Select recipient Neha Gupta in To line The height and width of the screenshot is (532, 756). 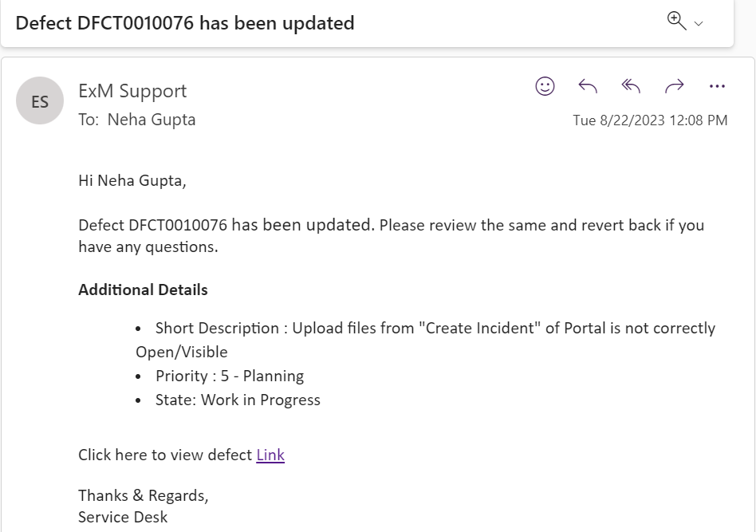[x=152, y=120]
